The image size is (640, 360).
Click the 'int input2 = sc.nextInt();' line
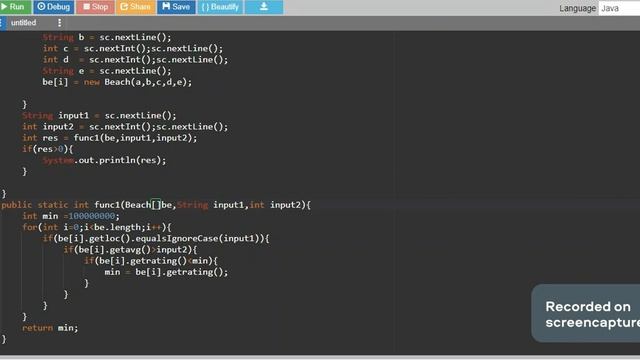[125, 127]
